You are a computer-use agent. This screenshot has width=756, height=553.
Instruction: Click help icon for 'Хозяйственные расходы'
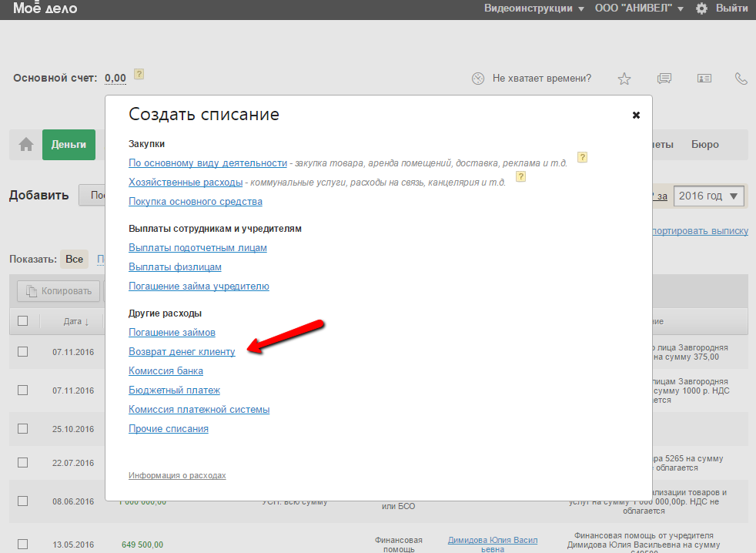(520, 176)
